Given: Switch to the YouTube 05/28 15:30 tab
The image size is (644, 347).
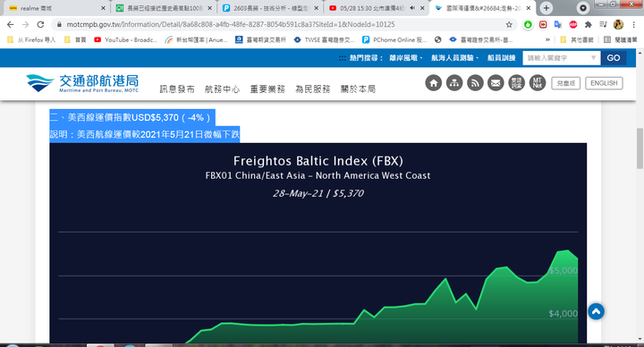Looking at the screenshot, I should (377, 8).
